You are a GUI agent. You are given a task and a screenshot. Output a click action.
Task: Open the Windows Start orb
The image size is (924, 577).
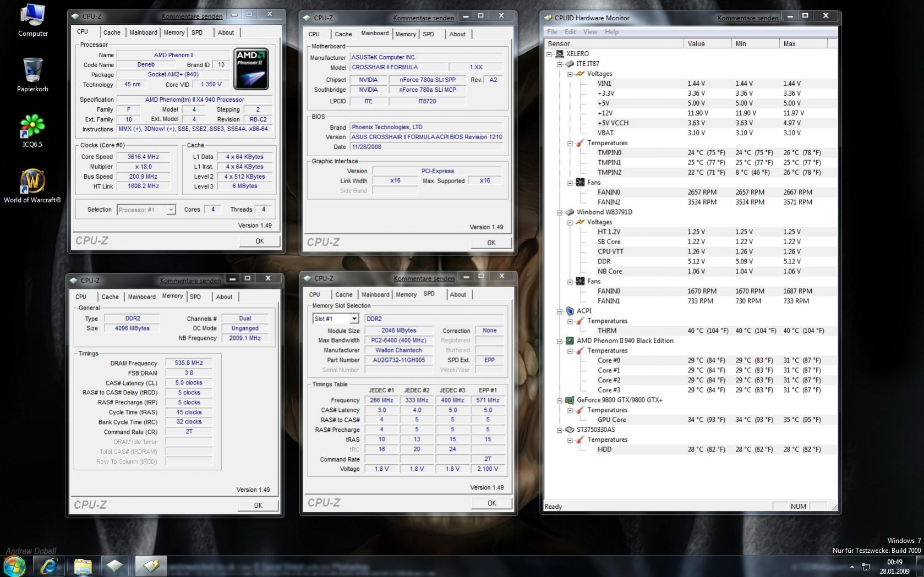click(14, 565)
